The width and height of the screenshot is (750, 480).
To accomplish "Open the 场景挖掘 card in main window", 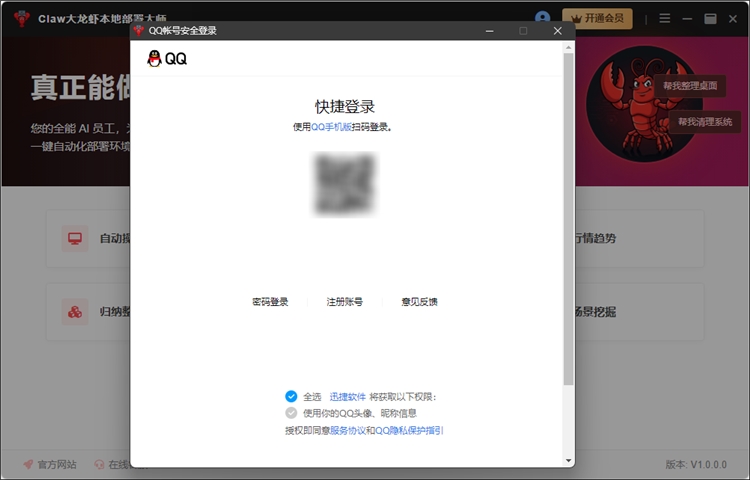I will pos(639,312).
